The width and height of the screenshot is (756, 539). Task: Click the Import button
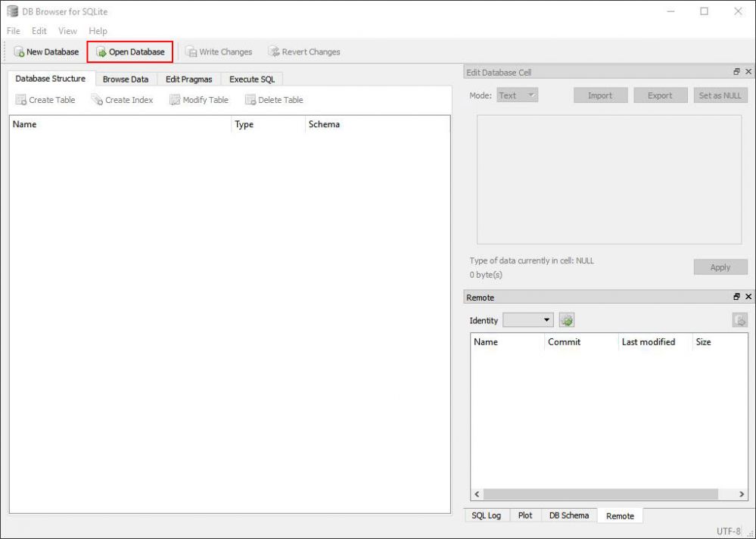coord(600,95)
